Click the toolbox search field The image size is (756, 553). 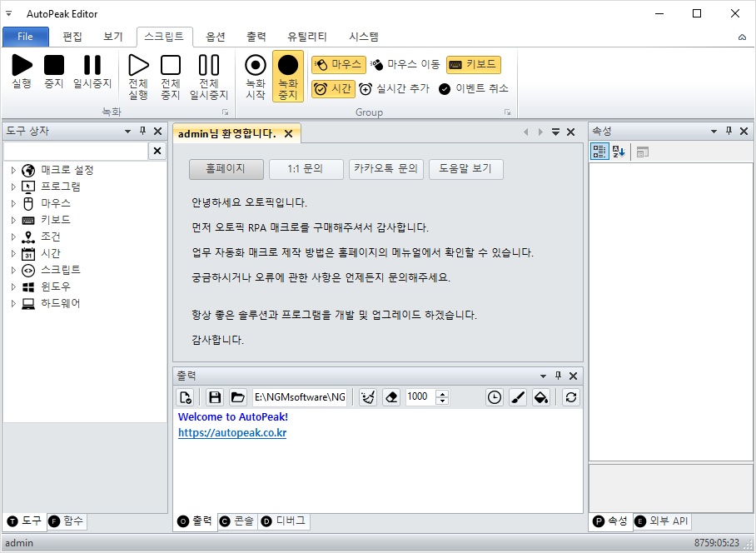[x=76, y=151]
